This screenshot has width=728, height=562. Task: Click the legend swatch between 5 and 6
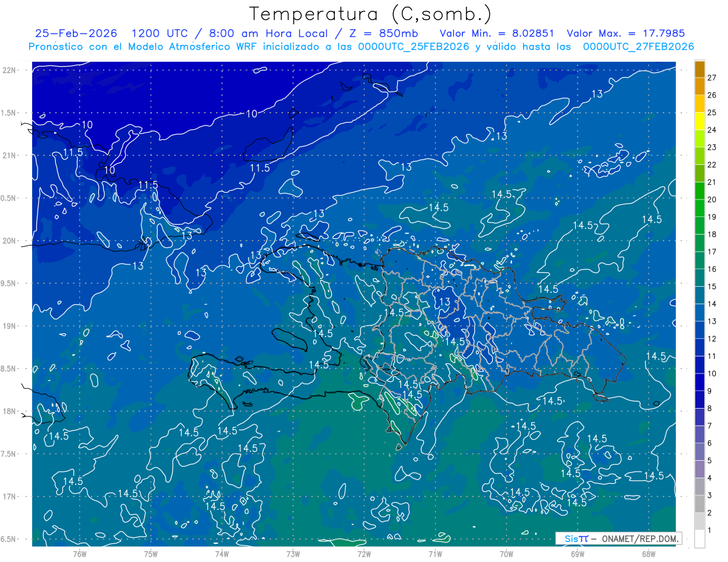(699, 452)
